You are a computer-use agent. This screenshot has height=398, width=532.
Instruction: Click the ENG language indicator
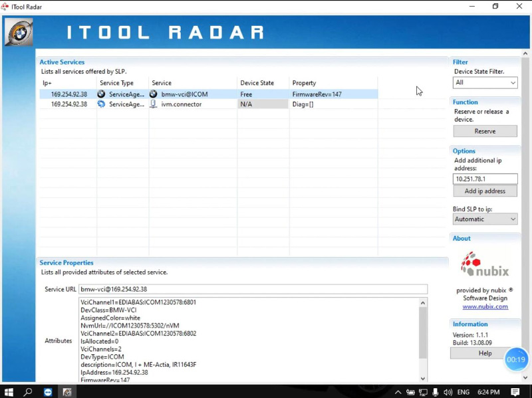coord(463,392)
